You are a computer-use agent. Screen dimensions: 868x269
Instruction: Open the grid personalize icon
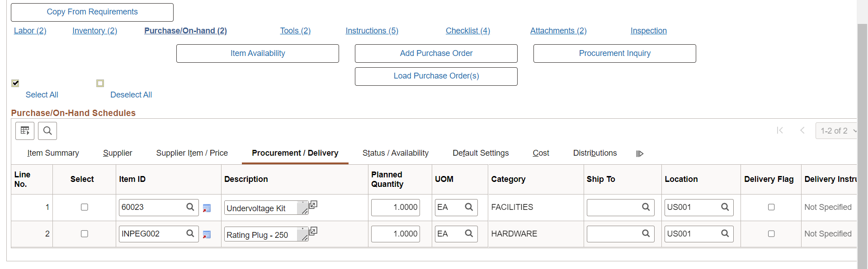[25, 131]
